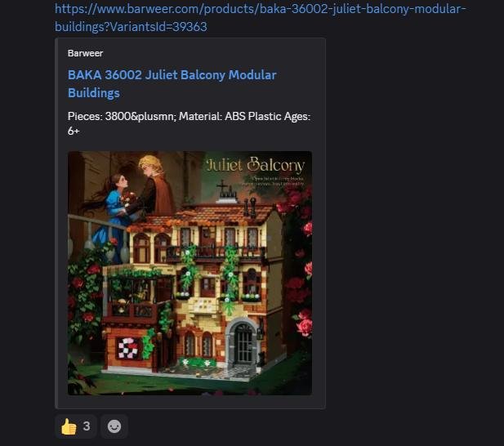Open the BAKA 36002 Juliet Balcony embed title
The image size is (504, 446).
pos(172,83)
